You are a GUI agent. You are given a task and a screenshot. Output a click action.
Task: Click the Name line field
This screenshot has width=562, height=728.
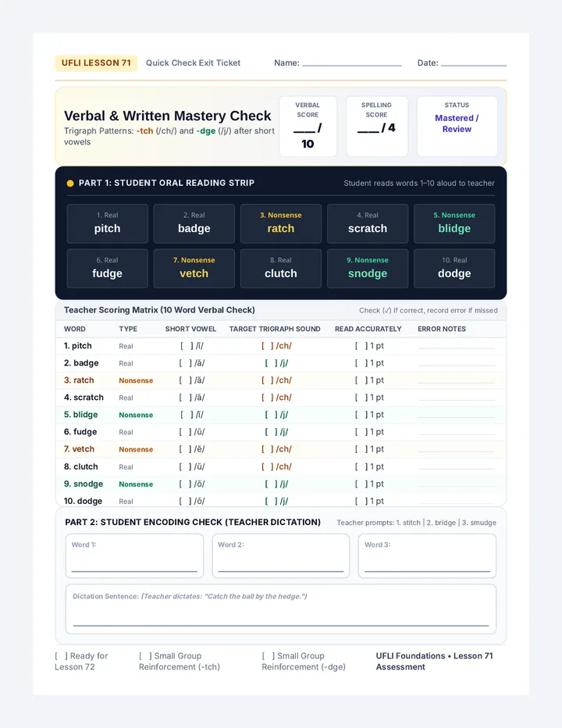[x=352, y=62]
